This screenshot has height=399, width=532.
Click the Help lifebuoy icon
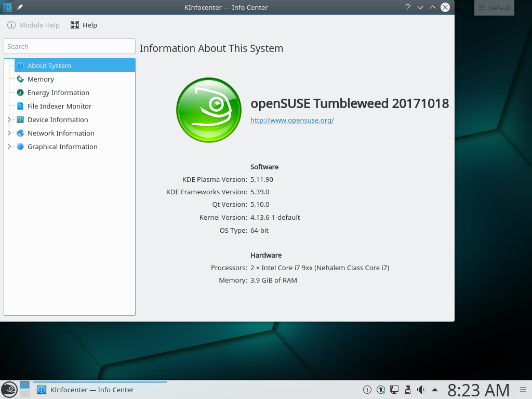click(x=75, y=25)
